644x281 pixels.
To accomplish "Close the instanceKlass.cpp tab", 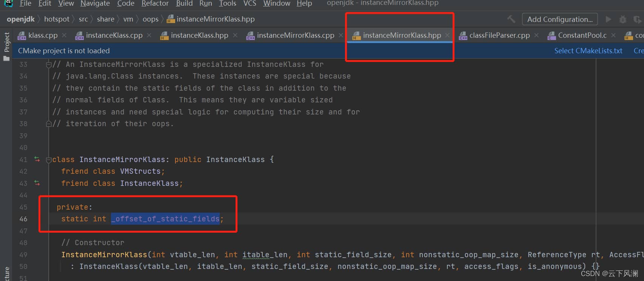I will (149, 35).
